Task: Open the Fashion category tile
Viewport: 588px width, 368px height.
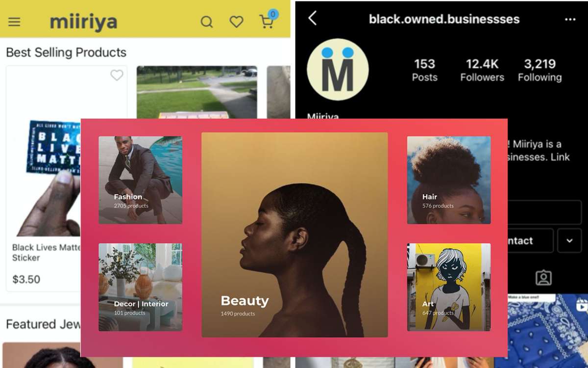Action: (141, 180)
